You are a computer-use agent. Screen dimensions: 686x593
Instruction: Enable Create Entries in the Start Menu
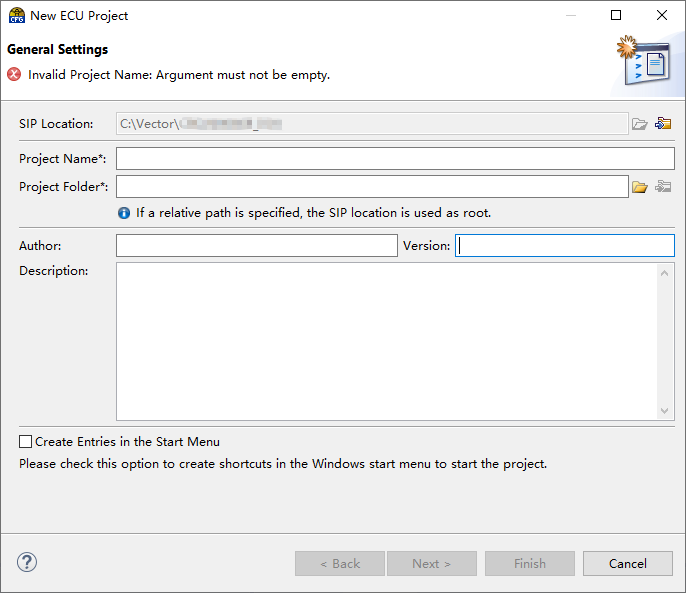25,442
